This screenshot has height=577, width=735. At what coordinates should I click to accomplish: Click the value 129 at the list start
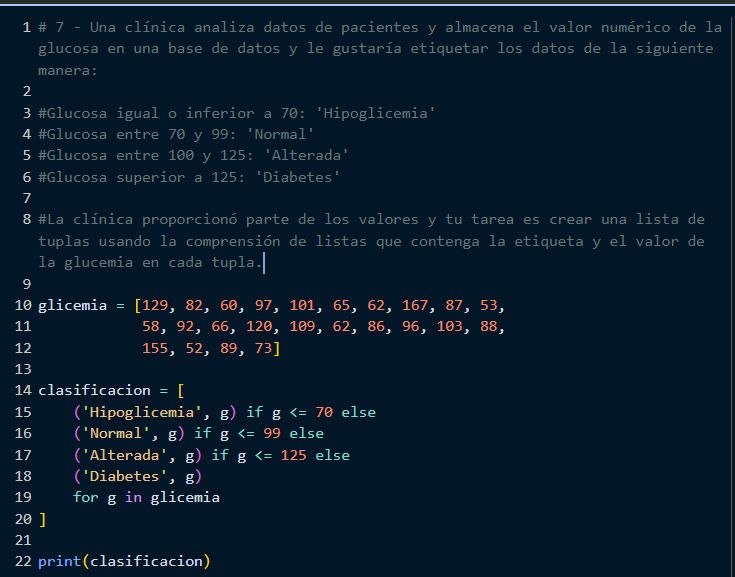click(x=155, y=305)
